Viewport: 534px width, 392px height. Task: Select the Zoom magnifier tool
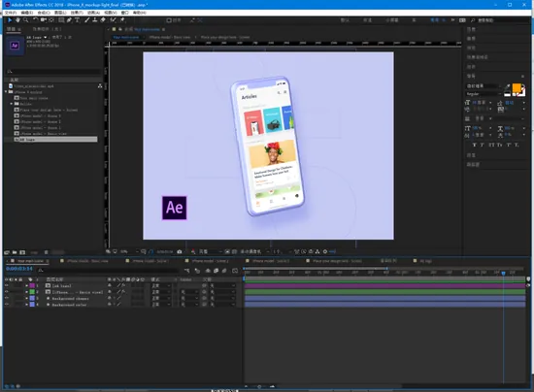pos(25,20)
